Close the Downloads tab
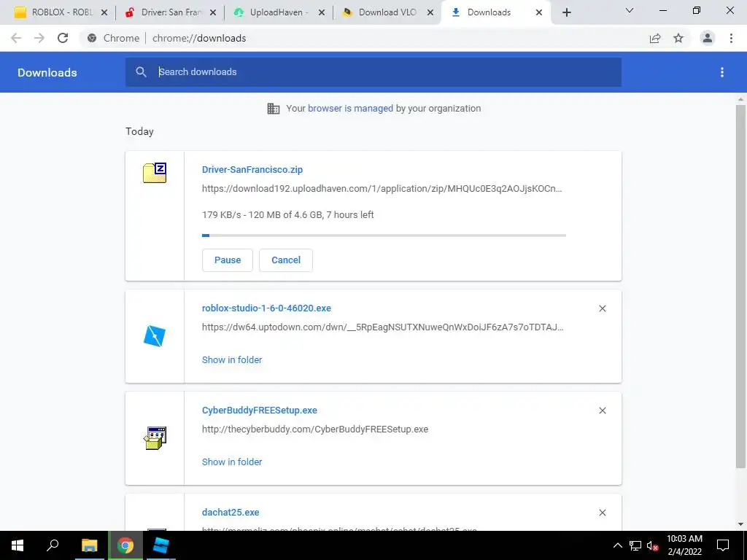The height and width of the screenshot is (560, 747). (x=539, y=13)
